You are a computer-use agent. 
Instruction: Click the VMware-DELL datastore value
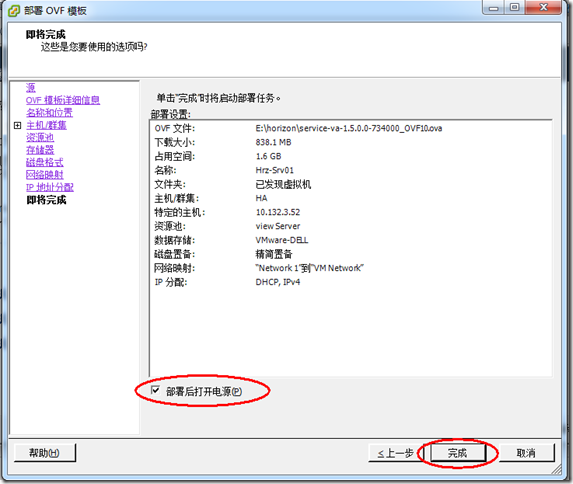click(282, 240)
